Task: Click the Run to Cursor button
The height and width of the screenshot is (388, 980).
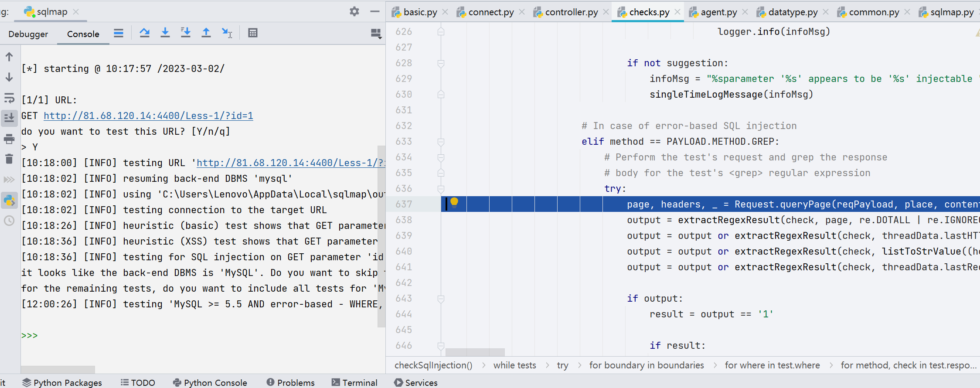Action: coord(227,33)
